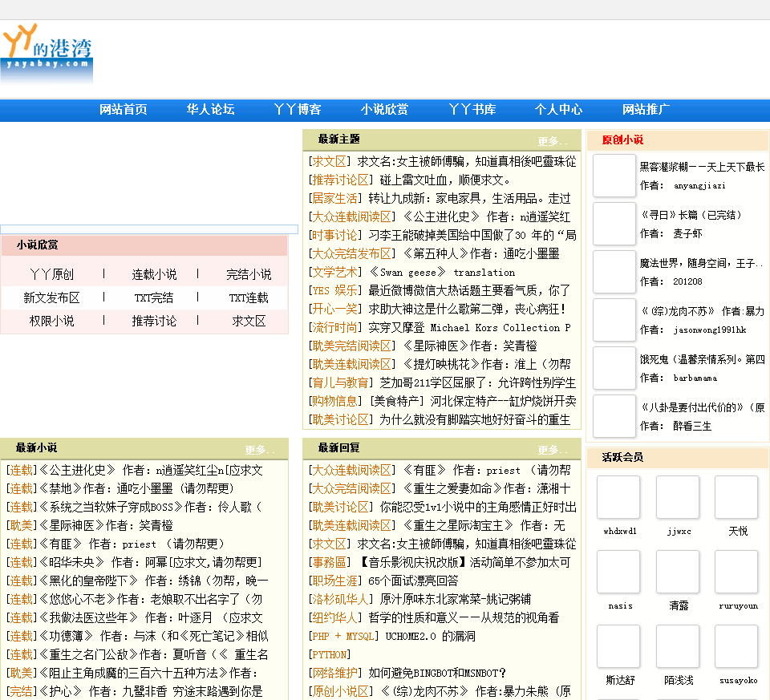The height and width of the screenshot is (700, 770).
Task: Open the latest novel 《功德簿》
Action: point(153,636)
